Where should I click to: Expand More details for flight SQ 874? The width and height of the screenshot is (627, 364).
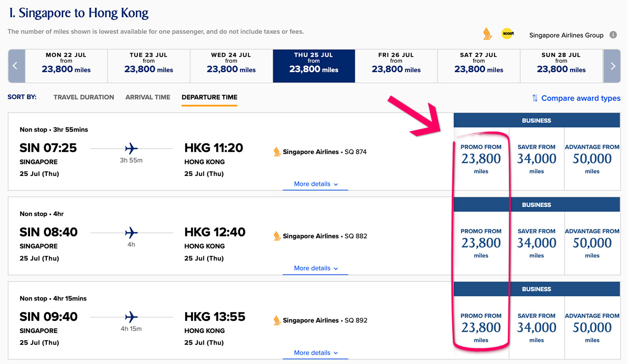pos(316,184)
